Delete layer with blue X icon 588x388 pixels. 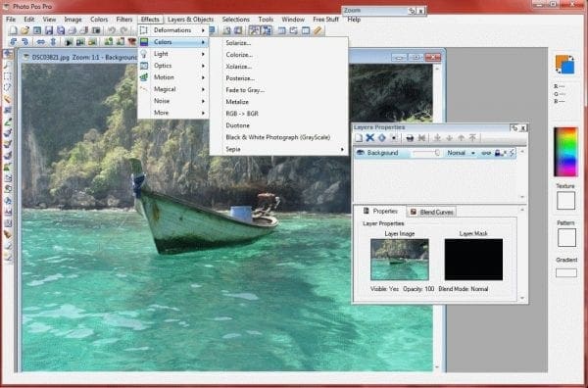(370, 138)
